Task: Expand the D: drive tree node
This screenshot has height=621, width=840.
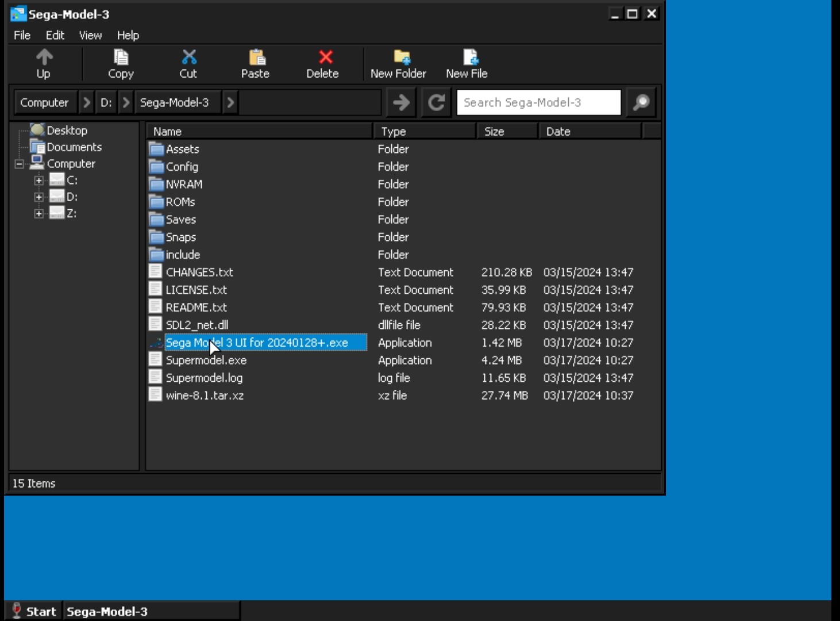Action: (38, 197)
